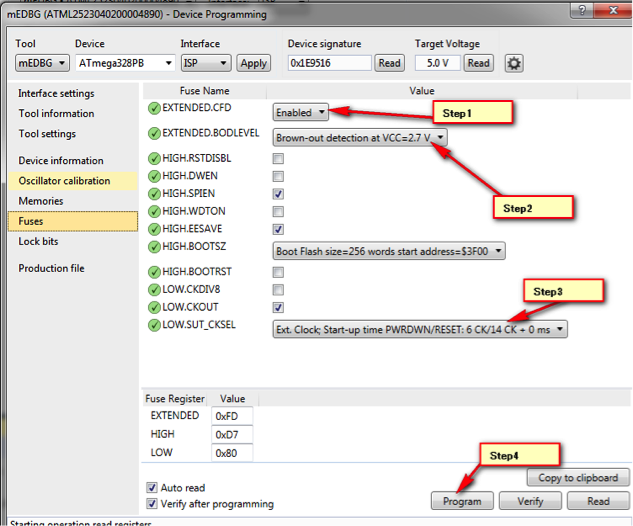Click the gear settings icon
Image resolution: width=633 pixels, height=526 pixels.
pos(514,63)
